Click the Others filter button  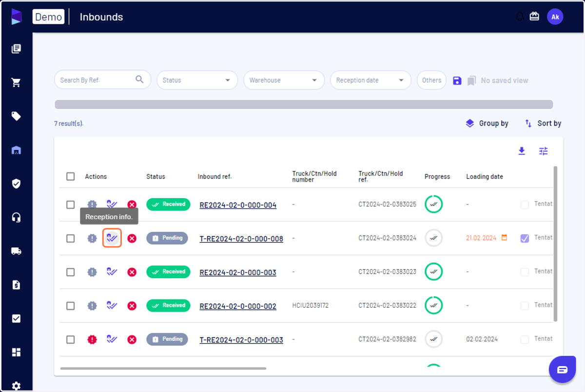click(x=431, y=80)
